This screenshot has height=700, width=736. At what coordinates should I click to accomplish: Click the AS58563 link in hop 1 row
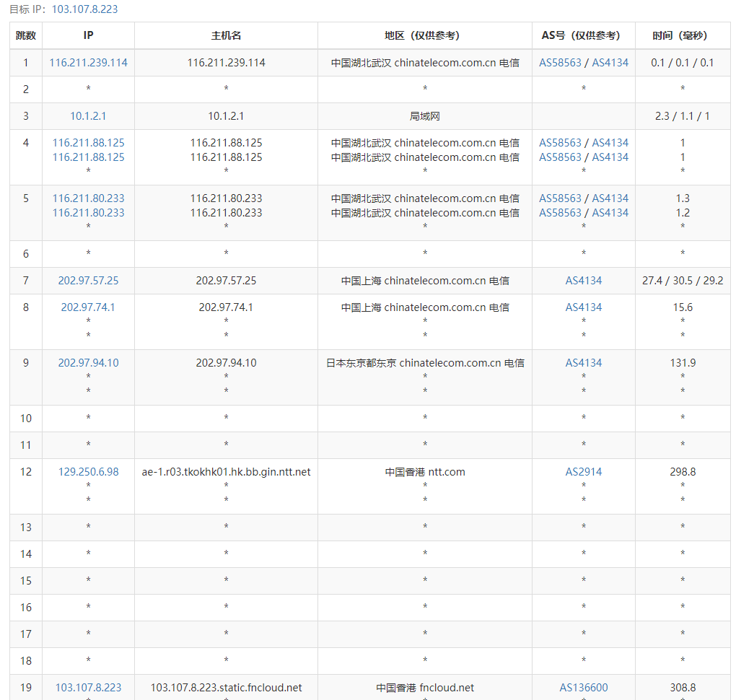click(560, 63)
